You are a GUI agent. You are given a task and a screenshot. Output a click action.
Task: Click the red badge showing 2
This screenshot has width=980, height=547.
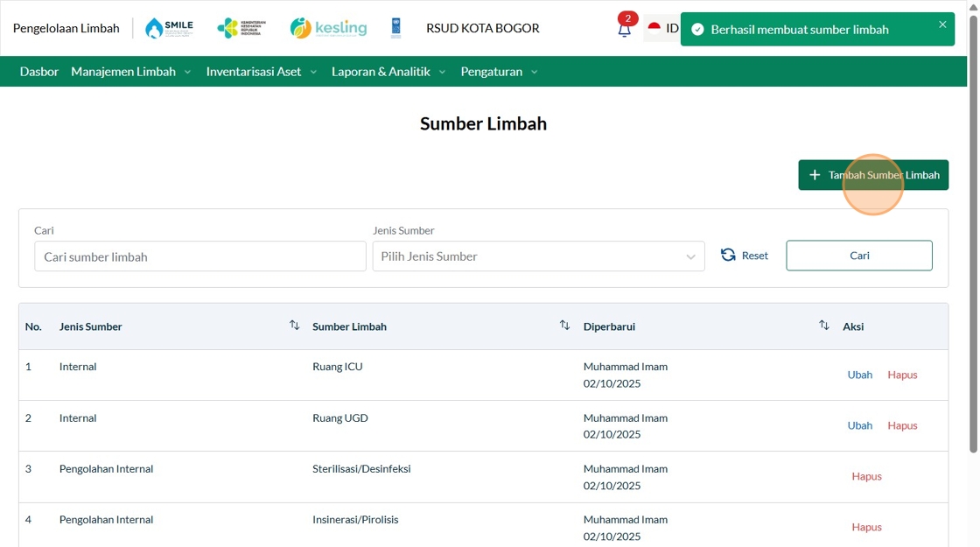[x=627, y=18]
